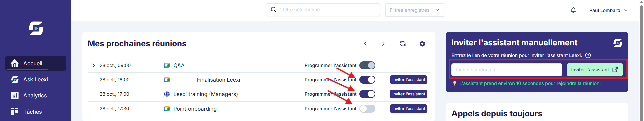The width and height of the screenshot is (644, 121).
Task: Go to Analytics in the sidebar
Action: 36,95
